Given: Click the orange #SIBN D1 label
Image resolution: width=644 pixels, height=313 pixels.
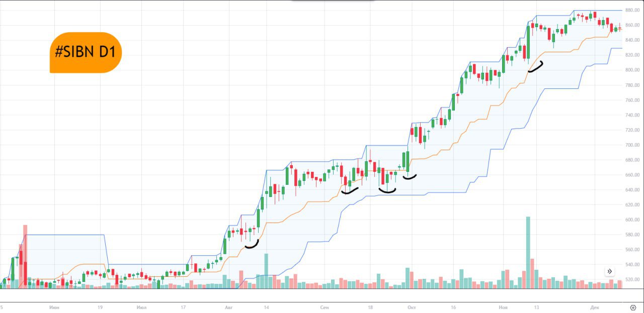Looking at the screenshot, I should click(x=86, y=53).
